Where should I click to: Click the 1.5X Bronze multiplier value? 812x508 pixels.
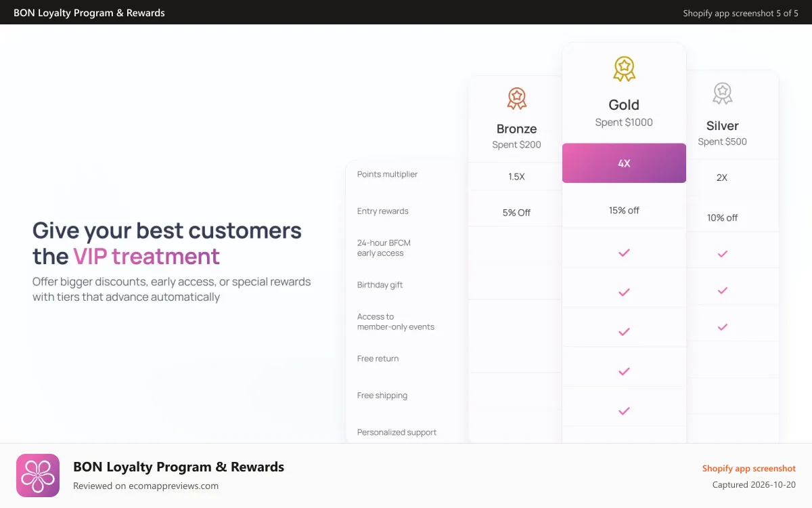point(517,177)
